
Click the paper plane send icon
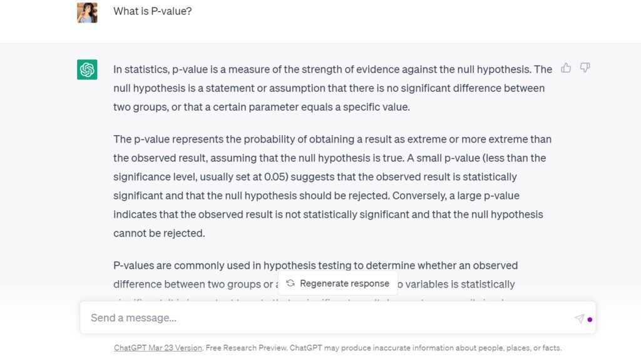tap(579, 318)
